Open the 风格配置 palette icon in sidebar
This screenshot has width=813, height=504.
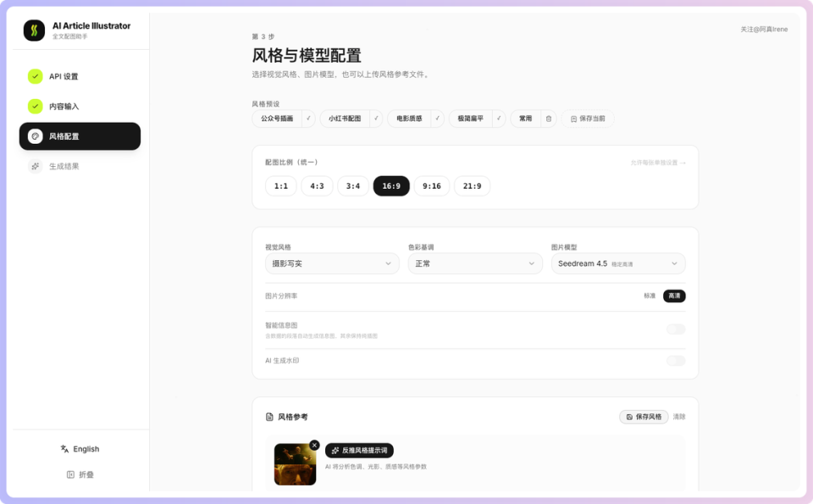point(35,136)
